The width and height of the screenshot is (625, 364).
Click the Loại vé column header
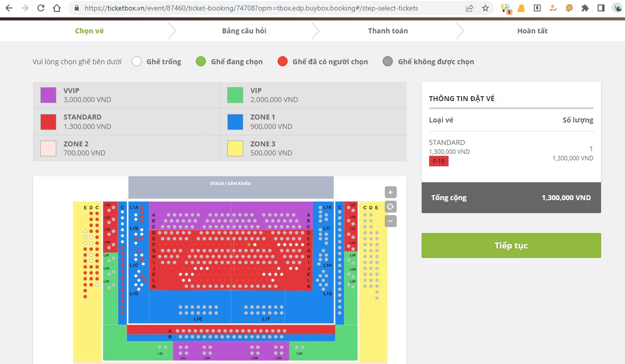coord(441,120)
